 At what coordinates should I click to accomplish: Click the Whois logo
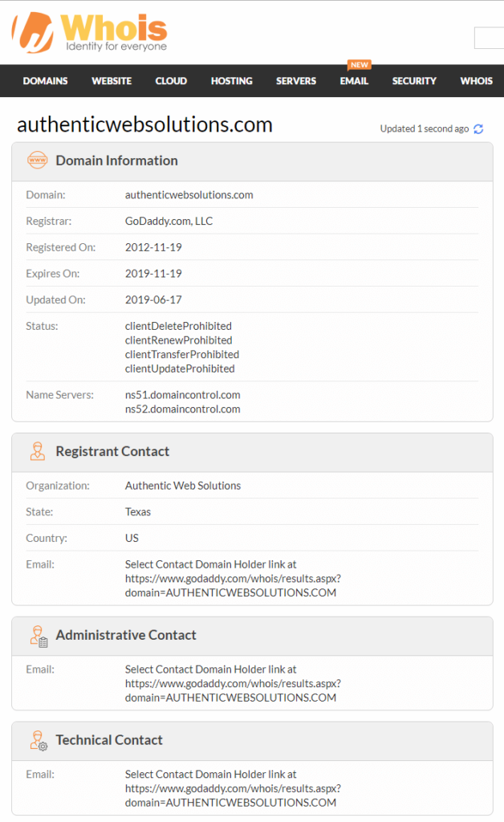coord(89,32)
